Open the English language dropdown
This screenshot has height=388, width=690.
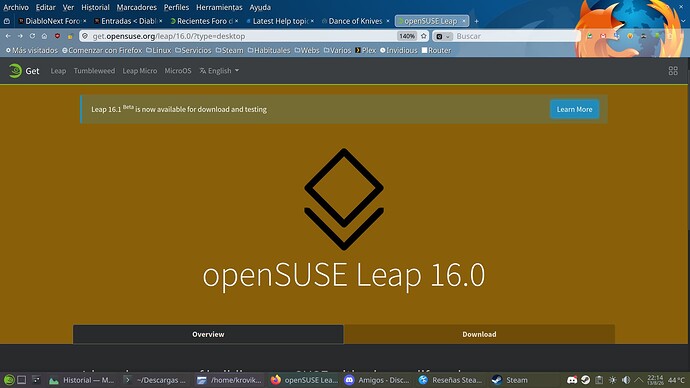tap(219, 71)
